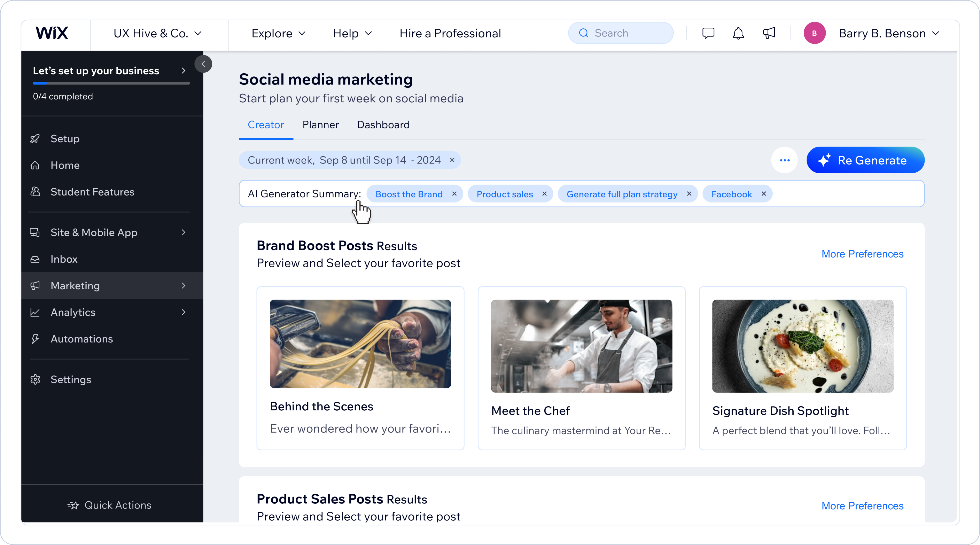Viewport: 980px width, 545px height.
Task: Remove the Boost the Brand tag
Action: (x=454, y=194)
